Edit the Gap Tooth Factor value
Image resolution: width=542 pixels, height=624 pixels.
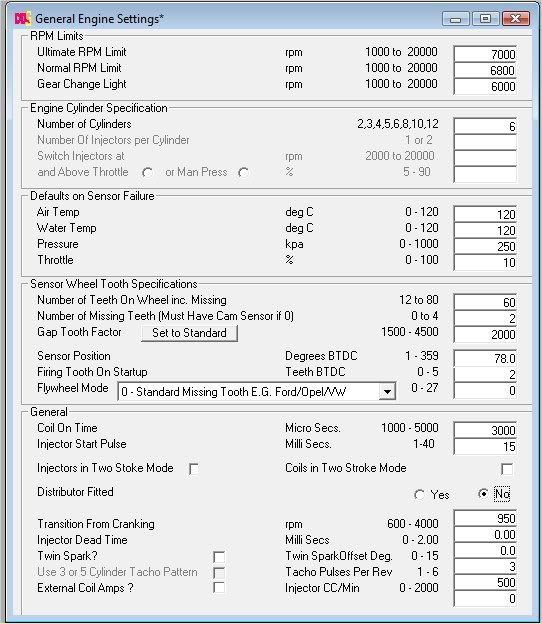click(x=485, y=334)
